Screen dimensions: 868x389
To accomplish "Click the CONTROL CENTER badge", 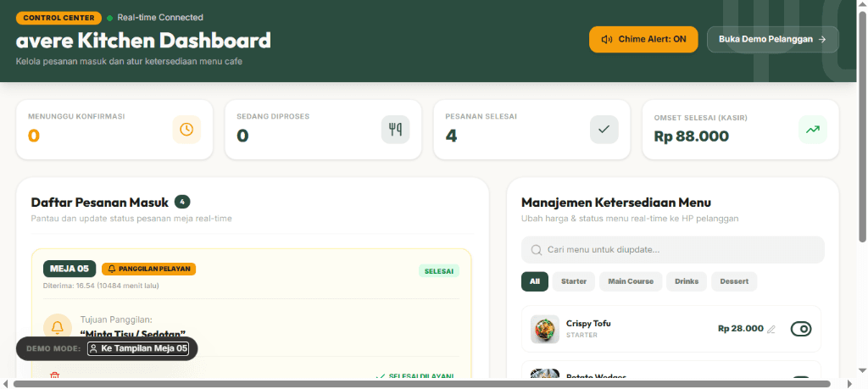I will [58, 18].
